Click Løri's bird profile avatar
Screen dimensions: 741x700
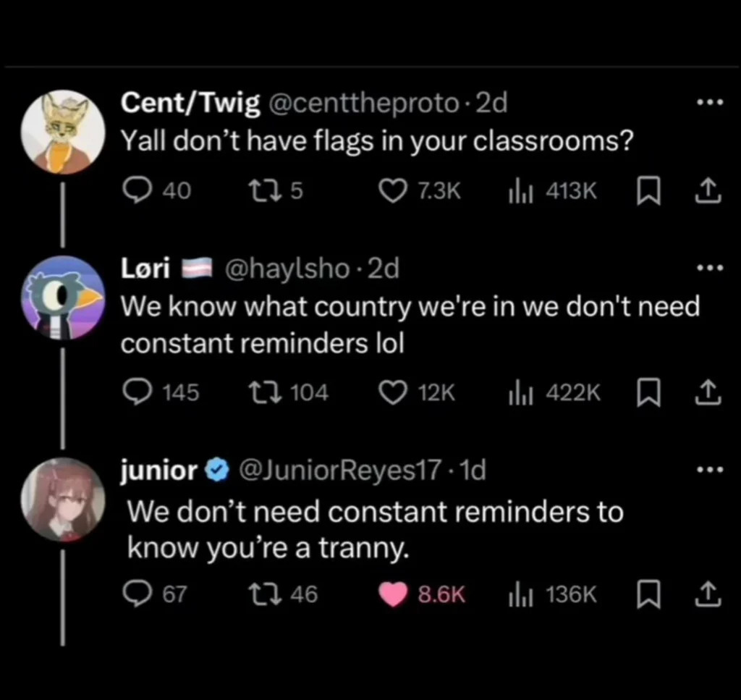pyautogui.click(x=64, y=298)
